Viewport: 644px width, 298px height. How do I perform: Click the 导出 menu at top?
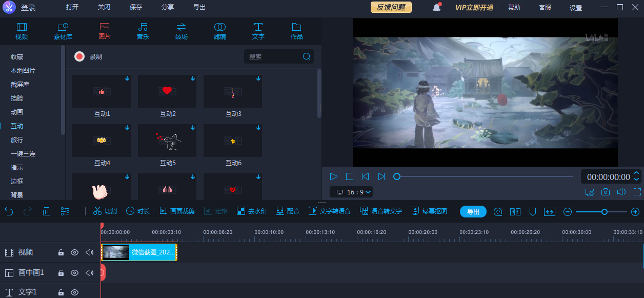click(x=199, y=7)
